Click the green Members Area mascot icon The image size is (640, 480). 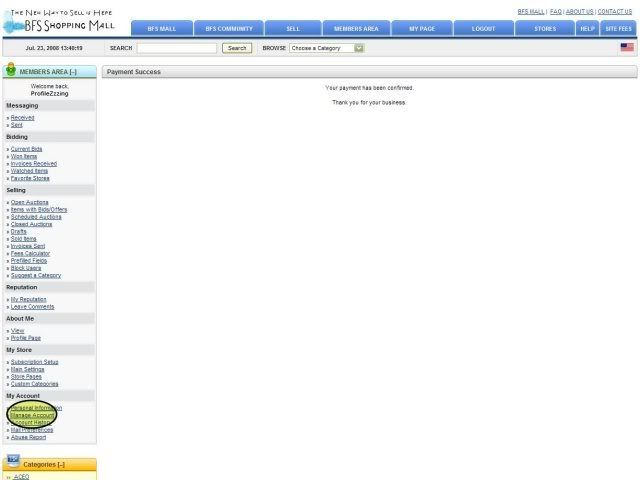[x=11, y=69]
